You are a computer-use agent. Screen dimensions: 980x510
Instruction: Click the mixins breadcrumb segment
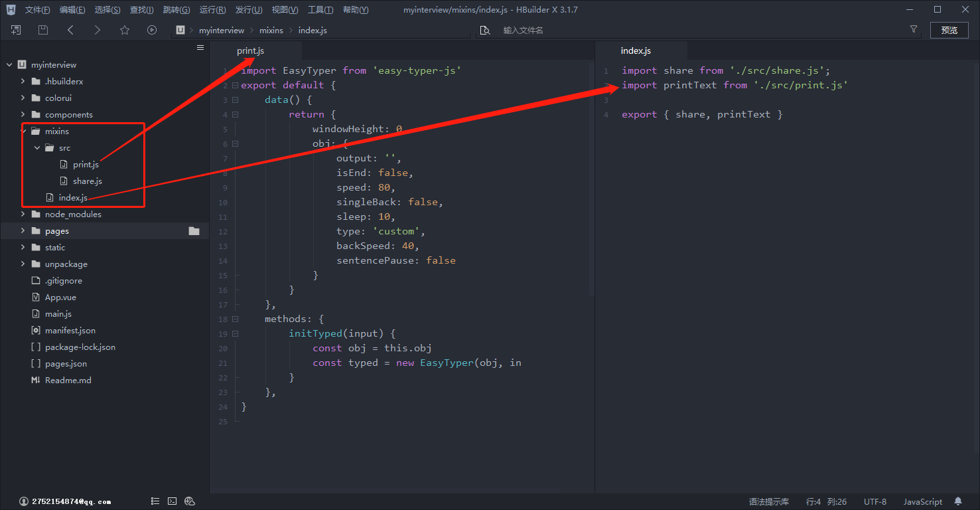click(271, 31)
